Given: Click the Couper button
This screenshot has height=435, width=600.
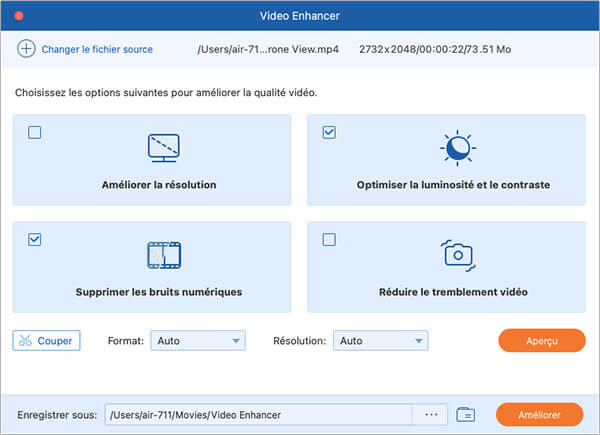Looking at the screenshot, I should [x=46, y=341].
